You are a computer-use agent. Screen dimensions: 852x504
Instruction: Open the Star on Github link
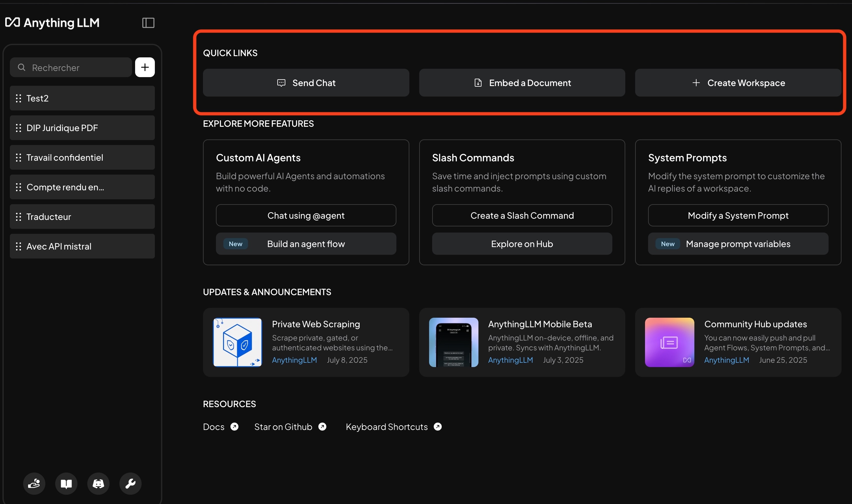(x=290, y=427)
